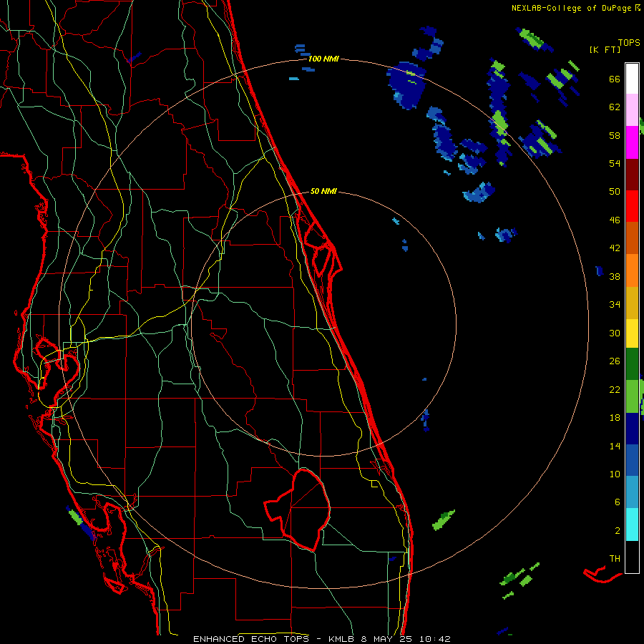This screenshot has width=644, height=644.
Task: Click the legend value 6
Action: pyautogui.click(x=617, y=502)
